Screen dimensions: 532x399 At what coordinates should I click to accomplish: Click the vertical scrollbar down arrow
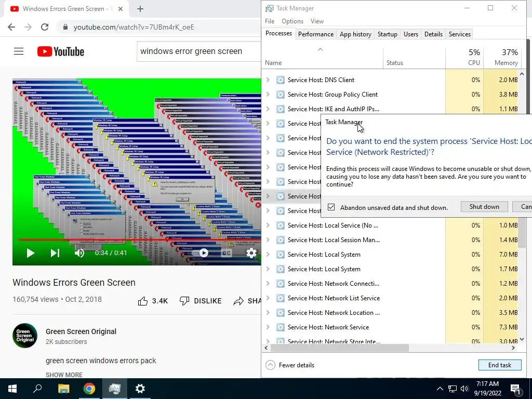(522, 339)
